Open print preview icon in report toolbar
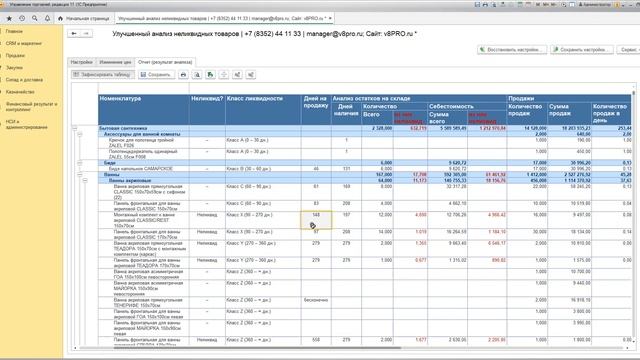Viewport: 640px width, 360px height. [197, 75]
